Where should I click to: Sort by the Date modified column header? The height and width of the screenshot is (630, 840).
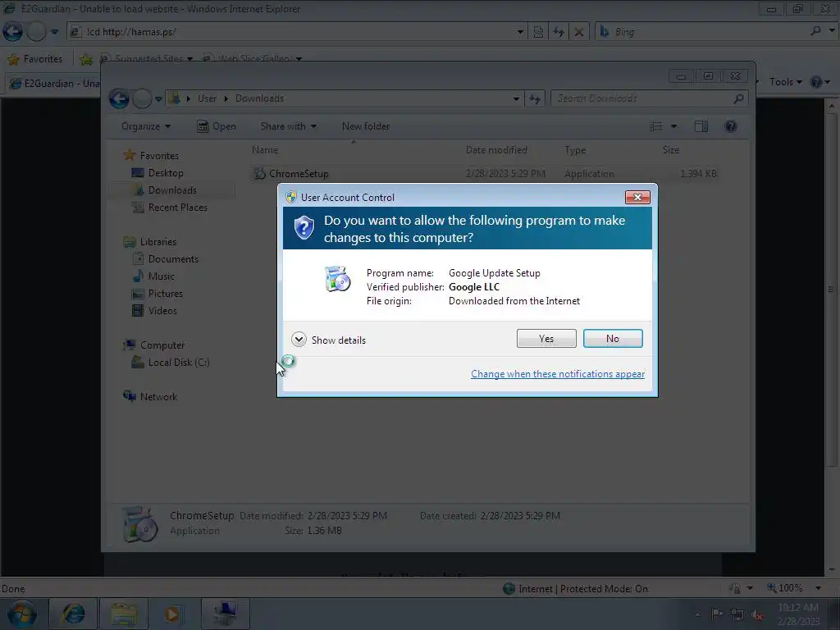[x=496, y=150]
